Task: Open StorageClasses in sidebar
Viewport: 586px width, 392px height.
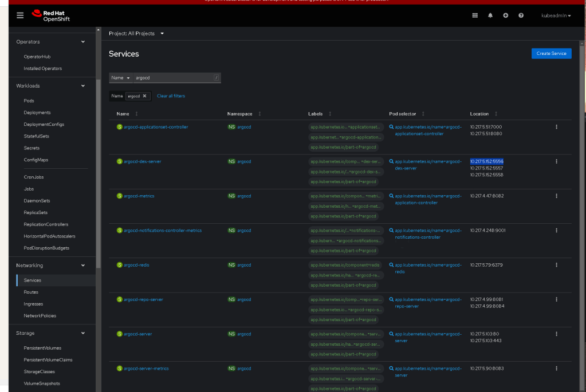Action: tap(40, 372)
